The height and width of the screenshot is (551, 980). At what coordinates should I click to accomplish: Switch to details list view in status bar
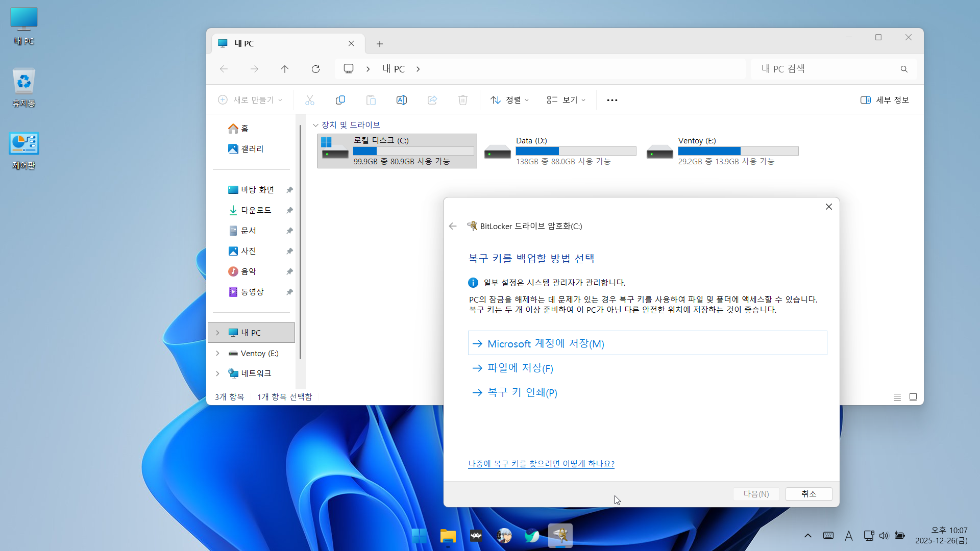coord(897,397)
